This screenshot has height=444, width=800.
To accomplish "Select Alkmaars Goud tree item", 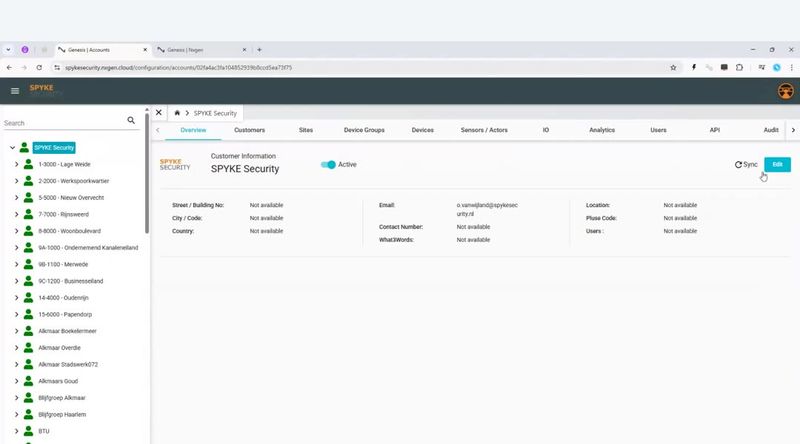I will (58, 381).
